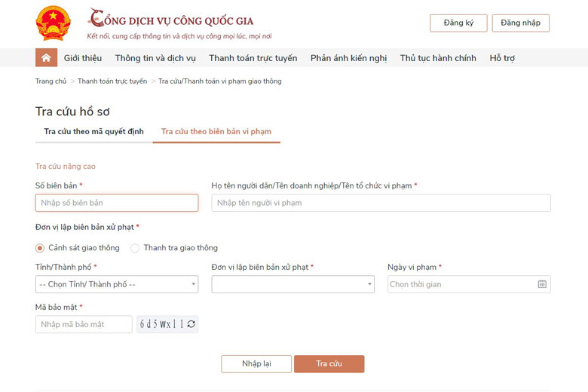This screenshot has width=588, height=392.
Task: Open the Đơn vị lập biên bản dropdown
Action: click(x=293, y=284)
